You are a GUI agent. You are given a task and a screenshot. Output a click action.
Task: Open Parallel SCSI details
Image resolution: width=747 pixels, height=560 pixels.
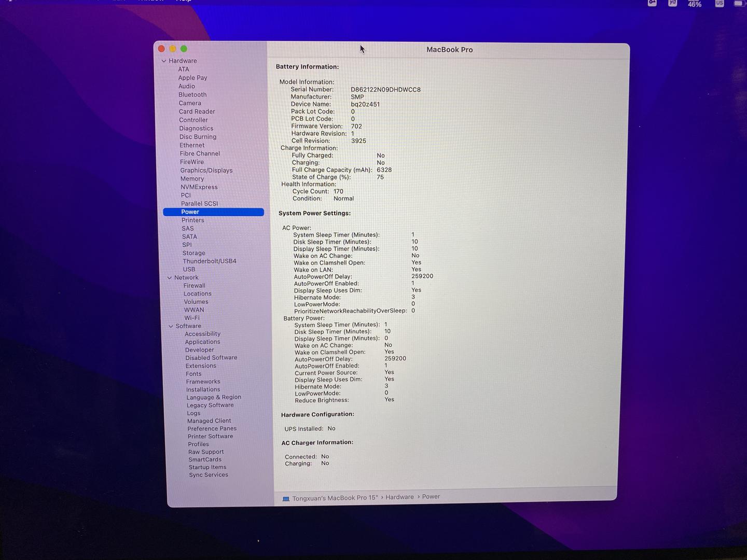point(199,204)
